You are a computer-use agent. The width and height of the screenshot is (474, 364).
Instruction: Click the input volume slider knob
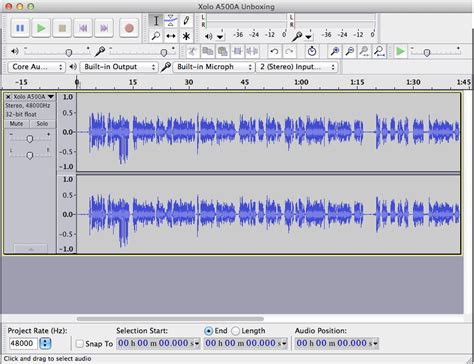[164, 52]
